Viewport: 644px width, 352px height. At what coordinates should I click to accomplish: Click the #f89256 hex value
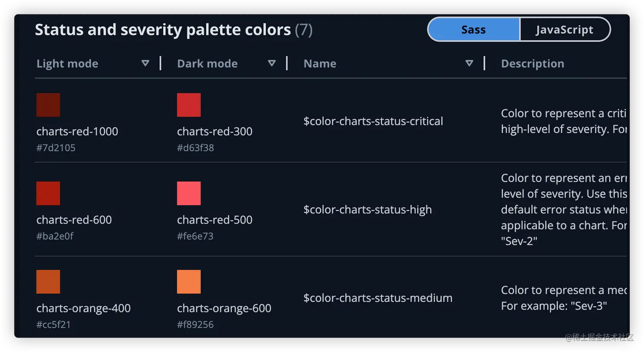tap(195, 324)
